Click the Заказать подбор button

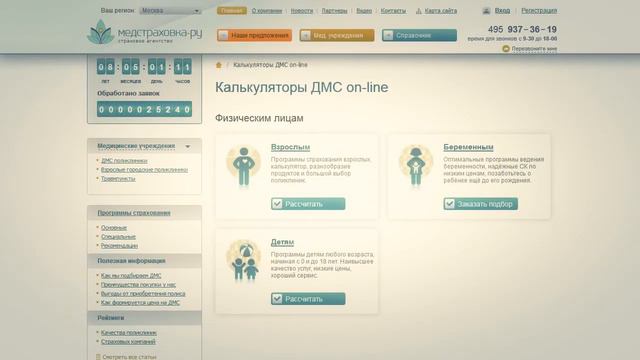click(480, 204)
